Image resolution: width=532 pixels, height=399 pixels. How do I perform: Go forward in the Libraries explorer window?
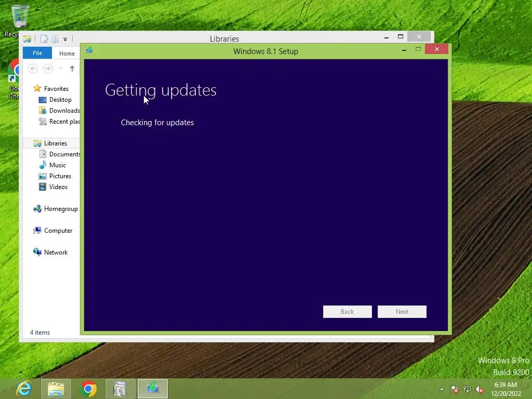coord(48,69)
